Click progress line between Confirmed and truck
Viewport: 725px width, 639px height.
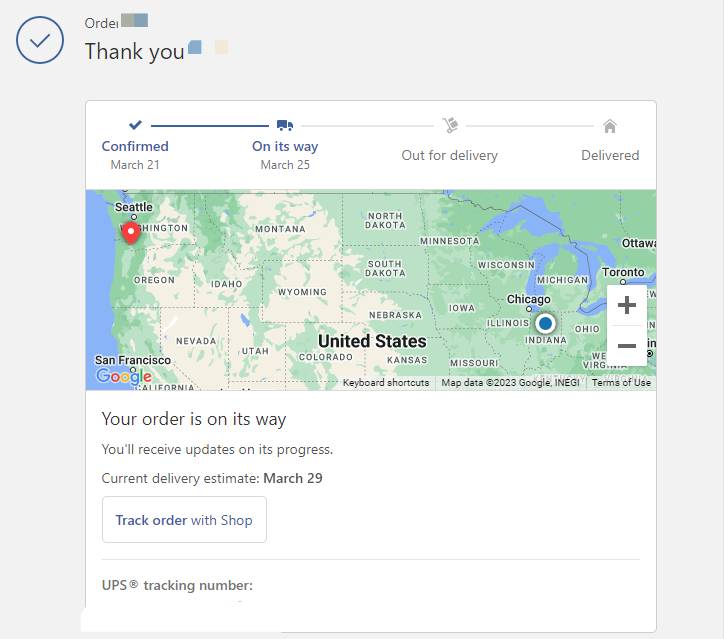pos(209,125)
